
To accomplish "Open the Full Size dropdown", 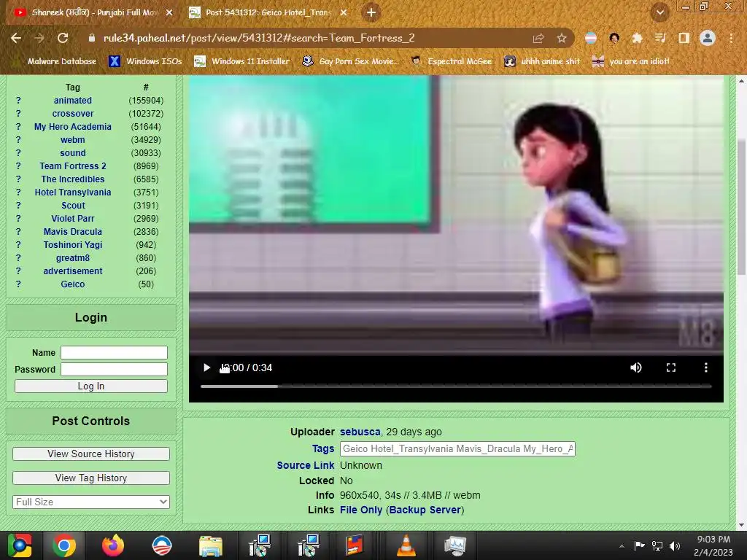I will tap(91, 502).
